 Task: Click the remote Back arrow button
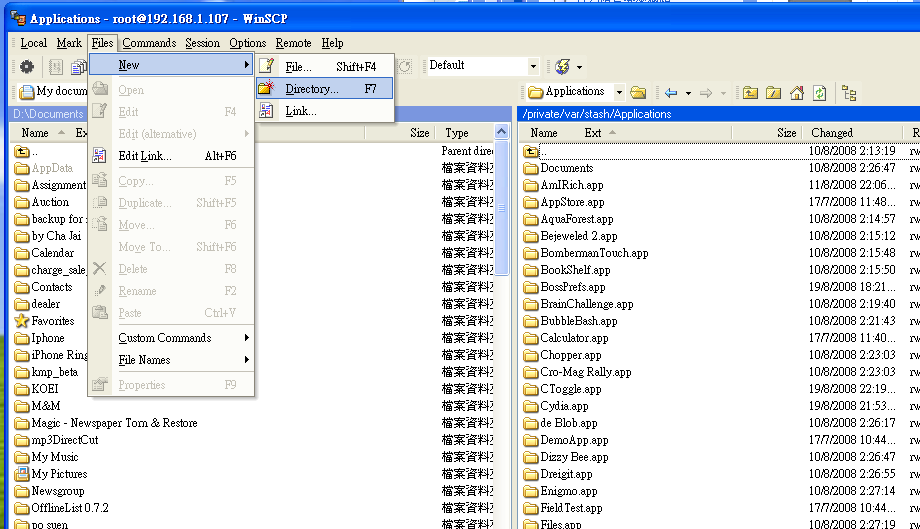671,92
